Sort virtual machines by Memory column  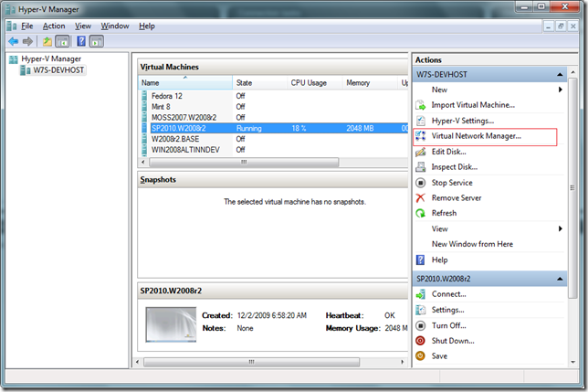pos(370,83)
